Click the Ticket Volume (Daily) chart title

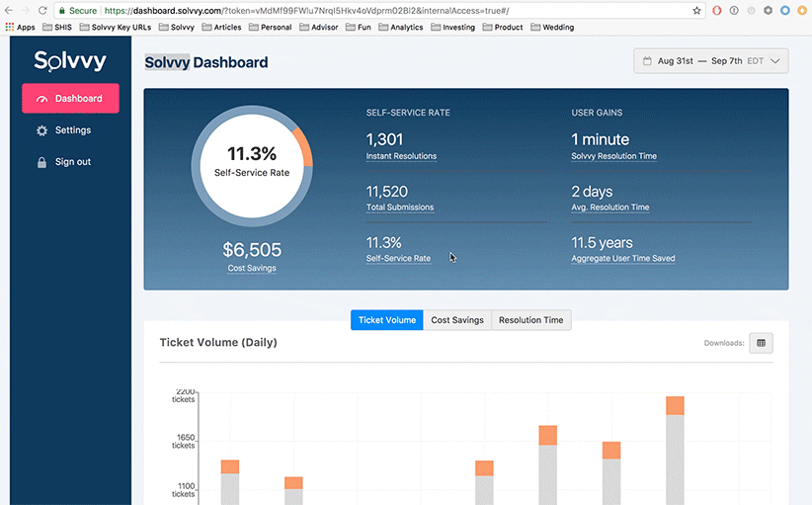point(218,342)
